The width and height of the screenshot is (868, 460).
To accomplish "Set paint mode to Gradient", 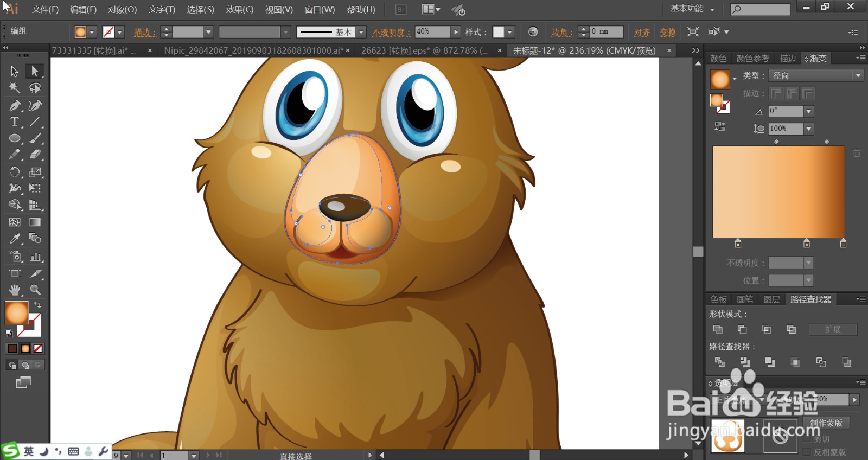I will coord(25,348).
